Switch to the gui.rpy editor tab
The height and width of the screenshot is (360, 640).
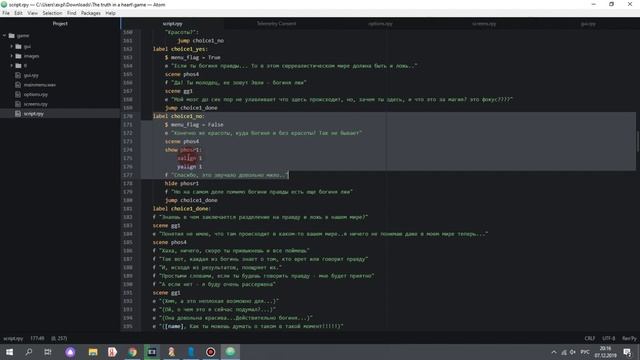(x=588, y=24)
